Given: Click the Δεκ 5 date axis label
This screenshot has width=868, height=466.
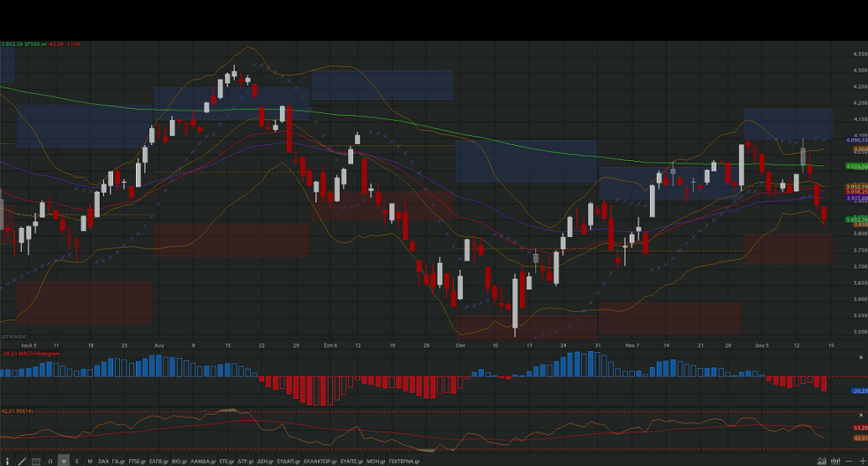Looking at the screenshot, I should pyautogui.click(x=761, y=345).
